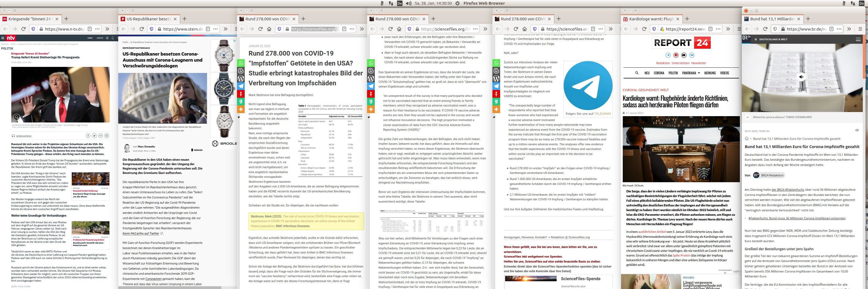Click the MERKEN bookmark button on stern
Viewport: 868px width, 289px height.
(197, 150)
